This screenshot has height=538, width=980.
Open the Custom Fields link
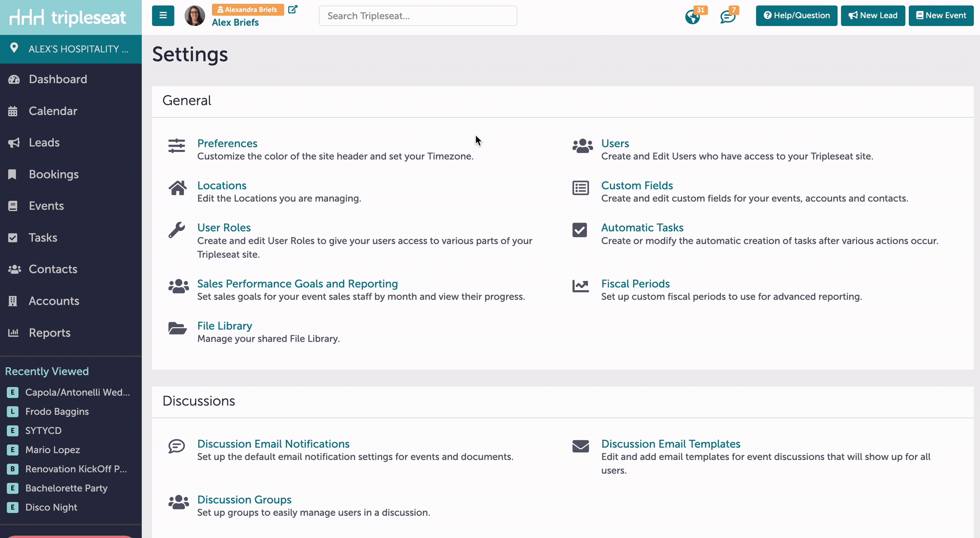(637, 185)
